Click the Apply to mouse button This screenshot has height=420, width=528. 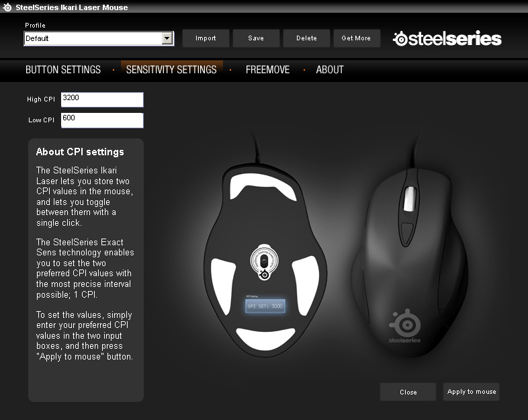(471, 392)
